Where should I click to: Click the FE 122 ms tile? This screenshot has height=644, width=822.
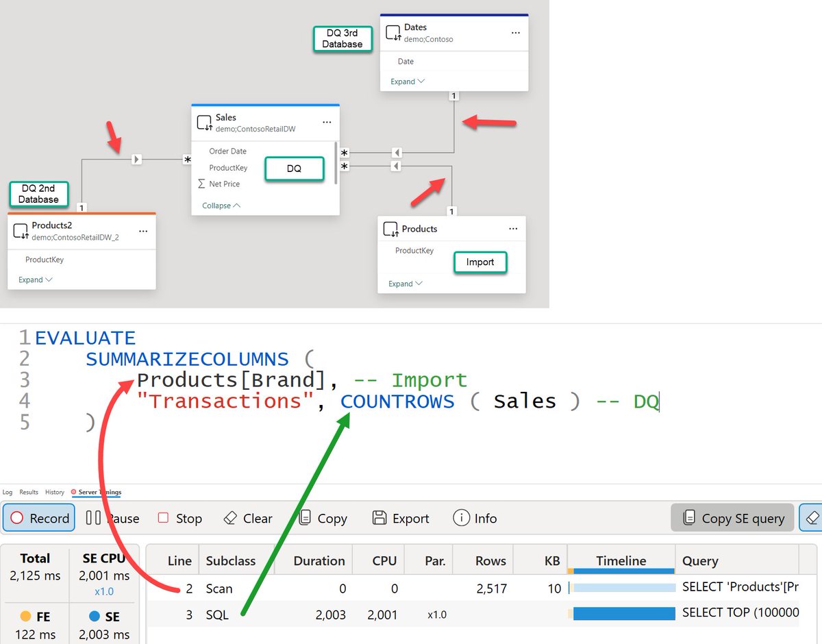click(x=35, y=623)
